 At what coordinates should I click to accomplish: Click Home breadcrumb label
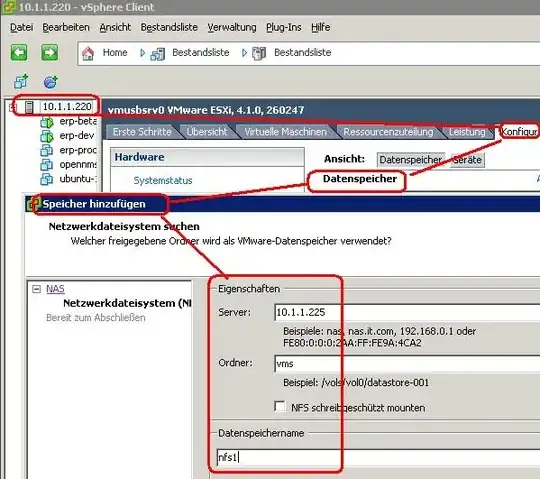[115, 53]
